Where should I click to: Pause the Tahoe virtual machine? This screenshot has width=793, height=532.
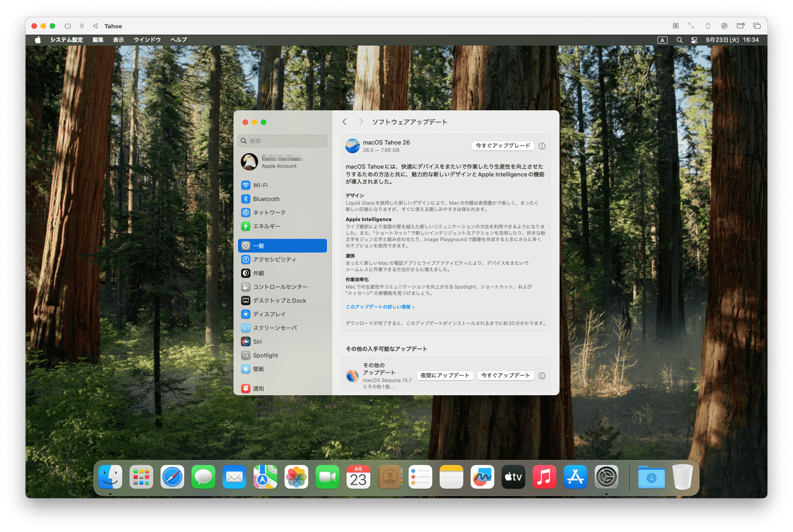click(x=82, y=26)
